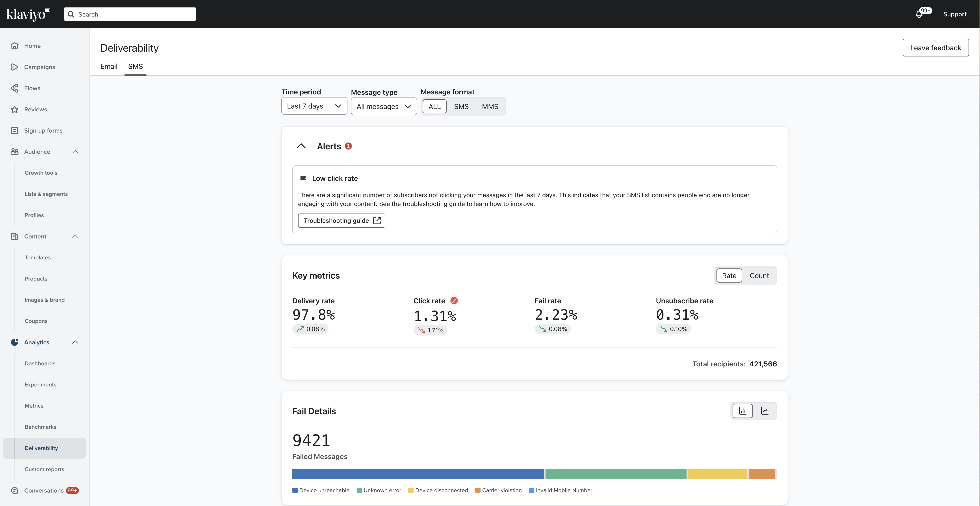Click inside the Search field

[129, 14]
